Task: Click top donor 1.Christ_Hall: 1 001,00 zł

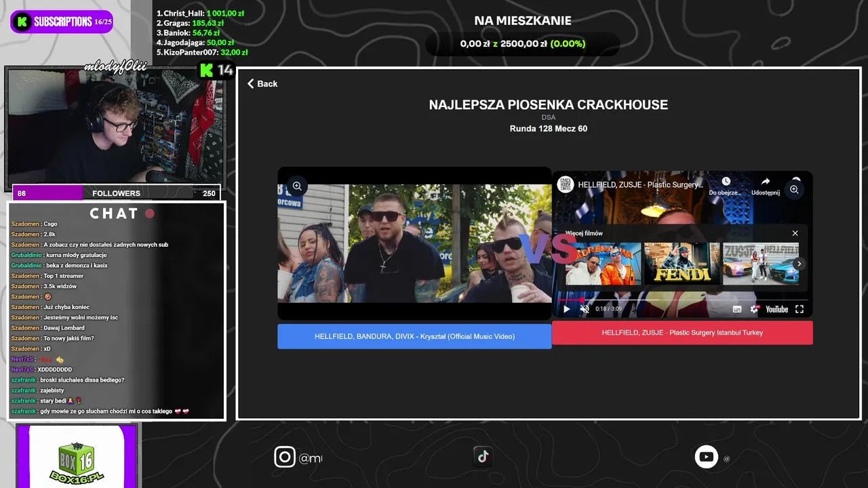Action: (201, 13)
